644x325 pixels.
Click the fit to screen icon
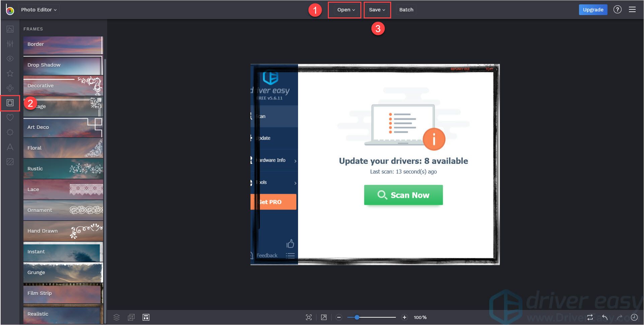[x=309, y=317]
